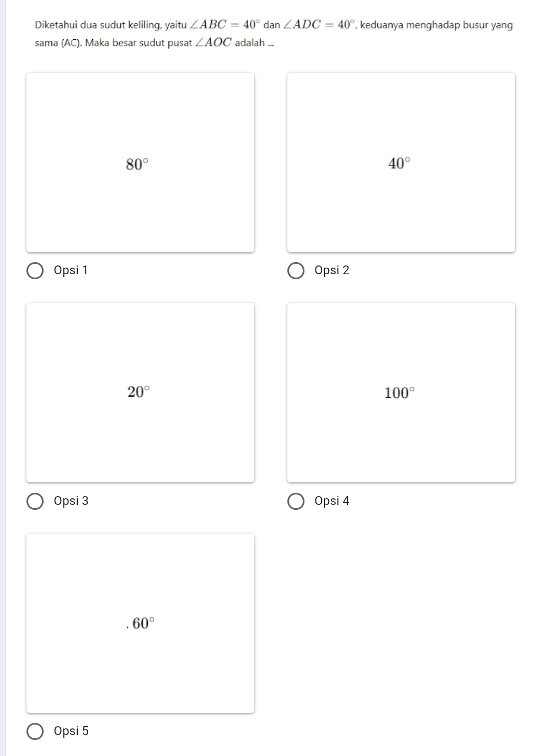Select the Opsi 2 radio button
Screen dimensions: 540x756
click(x=296, y=271)
